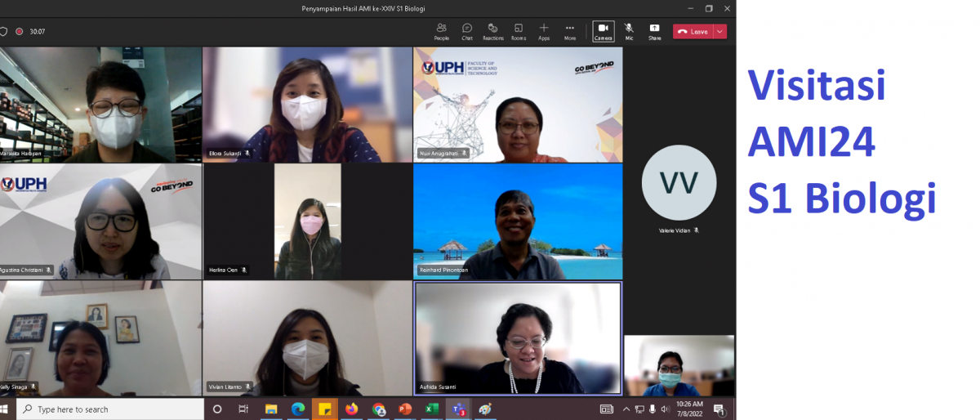This screenshot has height=420, width=980.
Task: Unmute the Mic
Action: pyautogui.click(x=629, y=31)
